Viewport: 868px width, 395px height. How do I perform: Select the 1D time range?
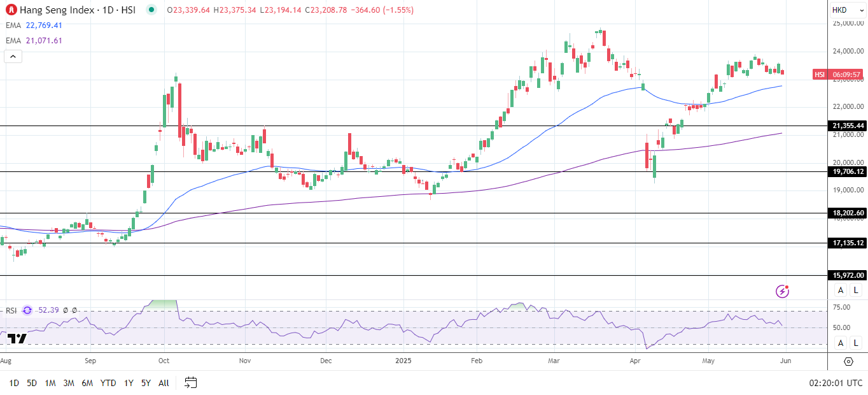pos(13,383)
